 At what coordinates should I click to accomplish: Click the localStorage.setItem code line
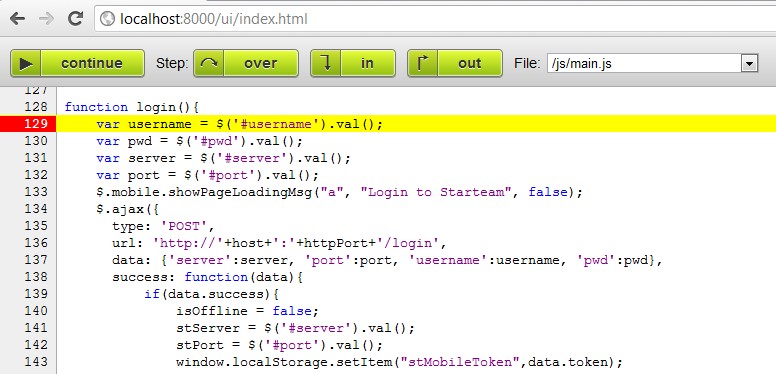[399, 362]
